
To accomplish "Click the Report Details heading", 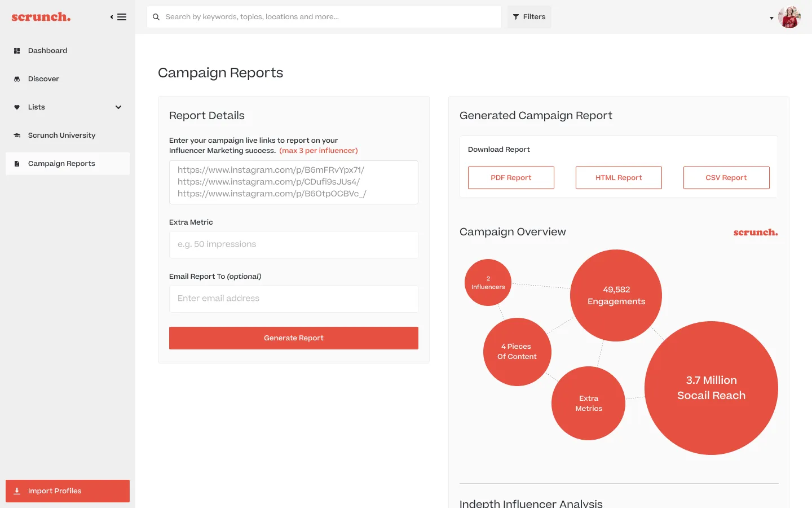I will click(x=207, y=116).
